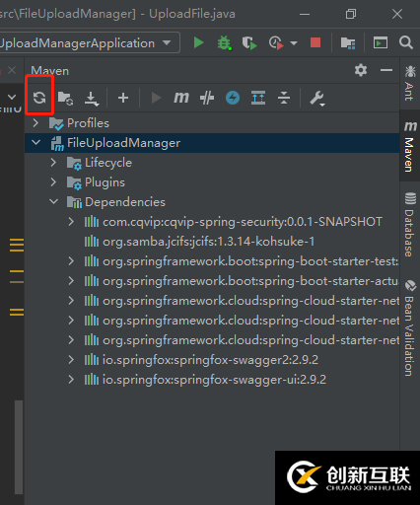The height and width of the screenshot is (505, 420).
Task: Expand springfox-swagger-ui dependency
Action: click(71, 380)
